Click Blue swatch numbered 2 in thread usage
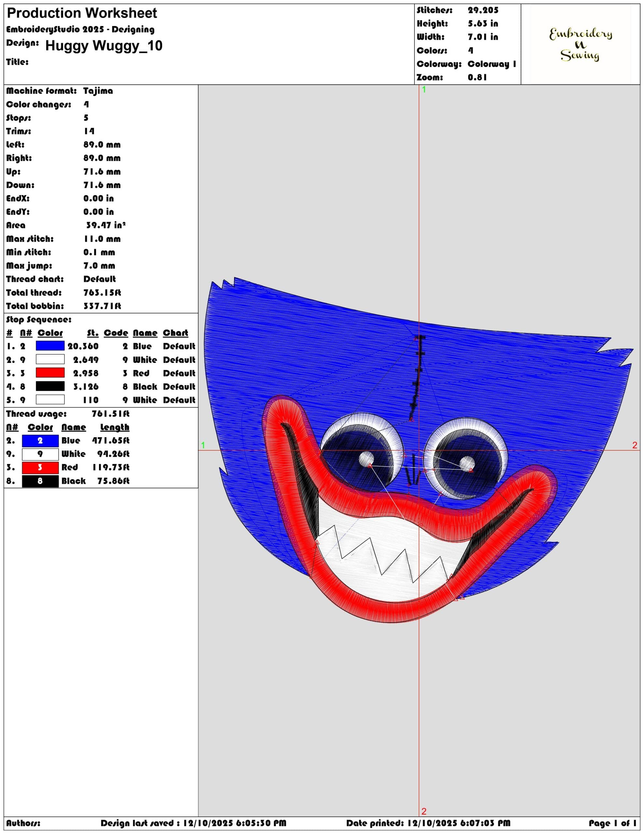The height and width of the screenshot is (834, 644). (x=40, y=441)
